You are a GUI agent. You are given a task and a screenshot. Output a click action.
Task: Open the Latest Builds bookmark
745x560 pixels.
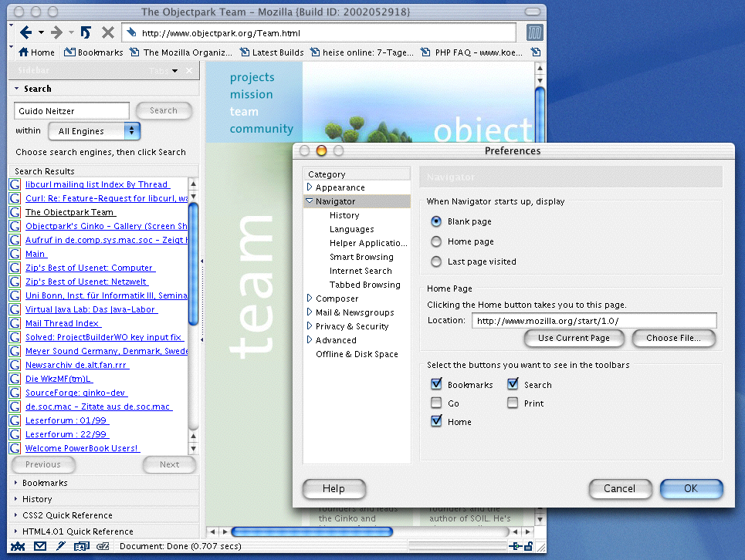point(272,52)
